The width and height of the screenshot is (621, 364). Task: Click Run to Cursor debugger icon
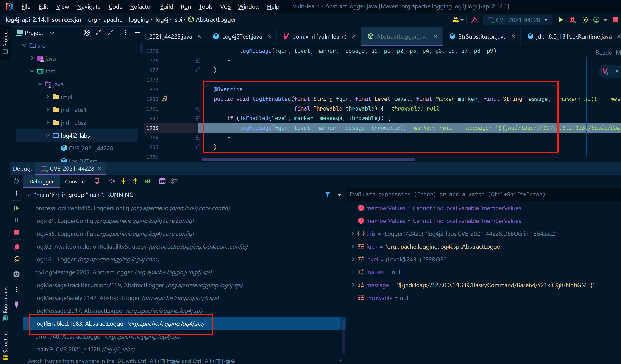(x=147, y=181)
